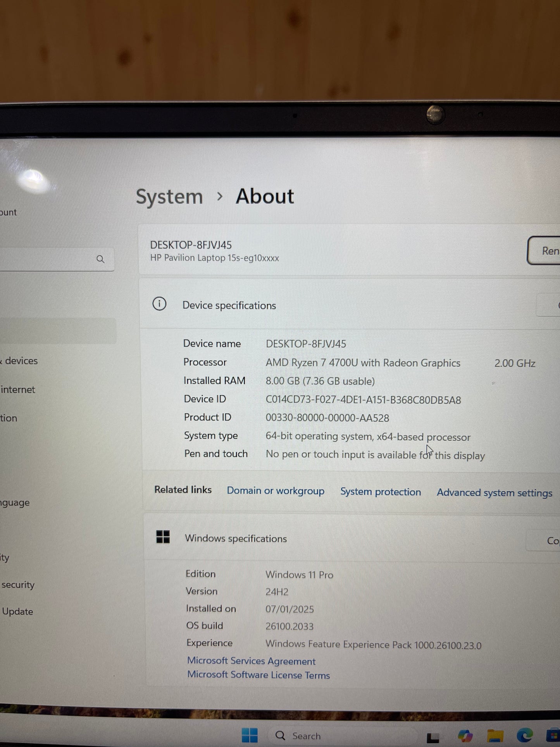Click the Processor label
This screenshot has height=747, width=560.
[x=205, y=362]
